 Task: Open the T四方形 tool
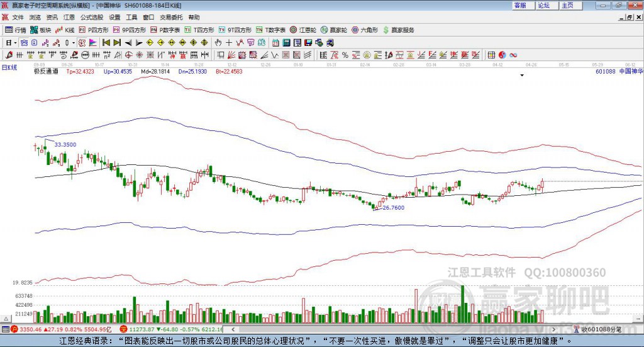pyautogui.click(x=199, y=30)
